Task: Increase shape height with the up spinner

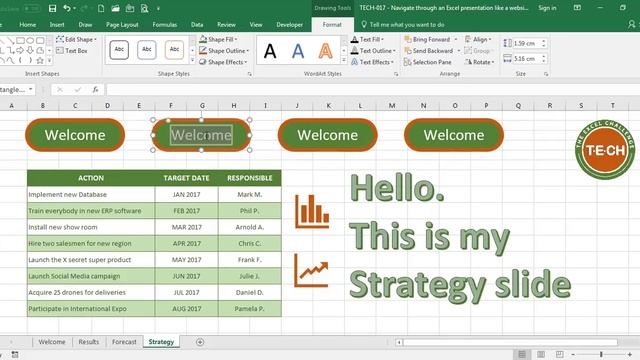Action: tap(544, 41)
